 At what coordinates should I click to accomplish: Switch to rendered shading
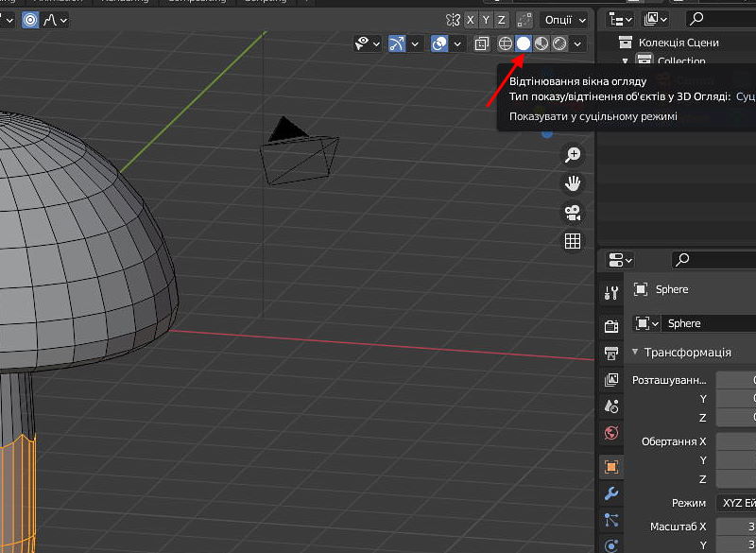click(559, 43)
